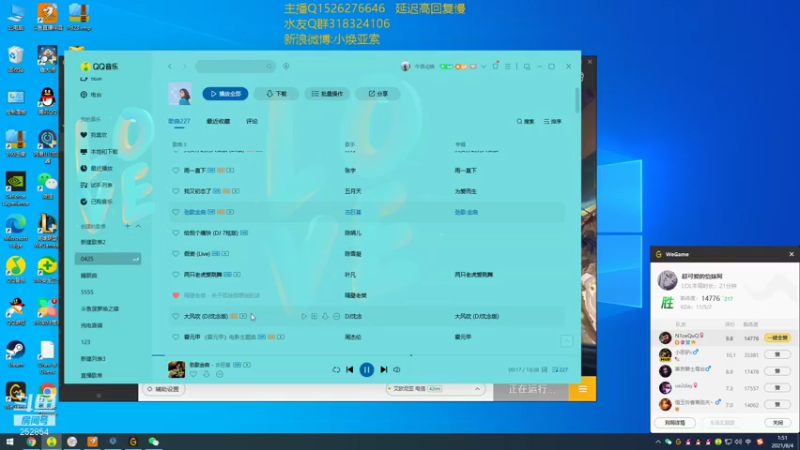This screenshot has width=800, height=450.
Task: Click the 下载 download button
Action: pyautogui.click(x=276, y=94)
